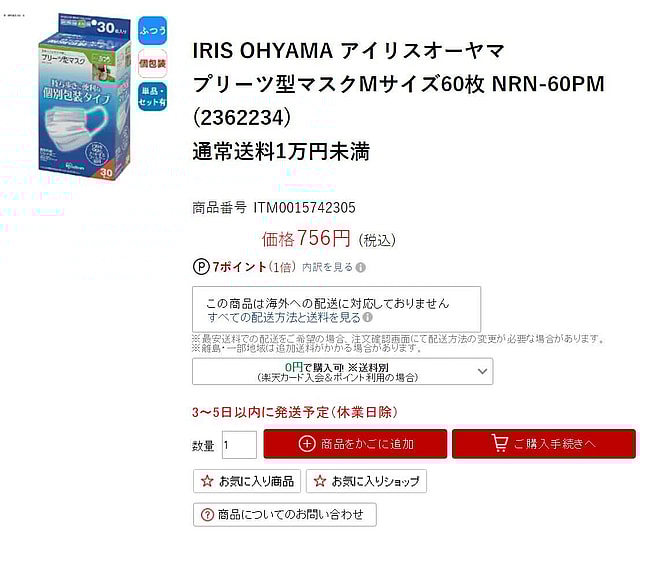Click info icon next to 送料を見る

click(x=367, y=317)
